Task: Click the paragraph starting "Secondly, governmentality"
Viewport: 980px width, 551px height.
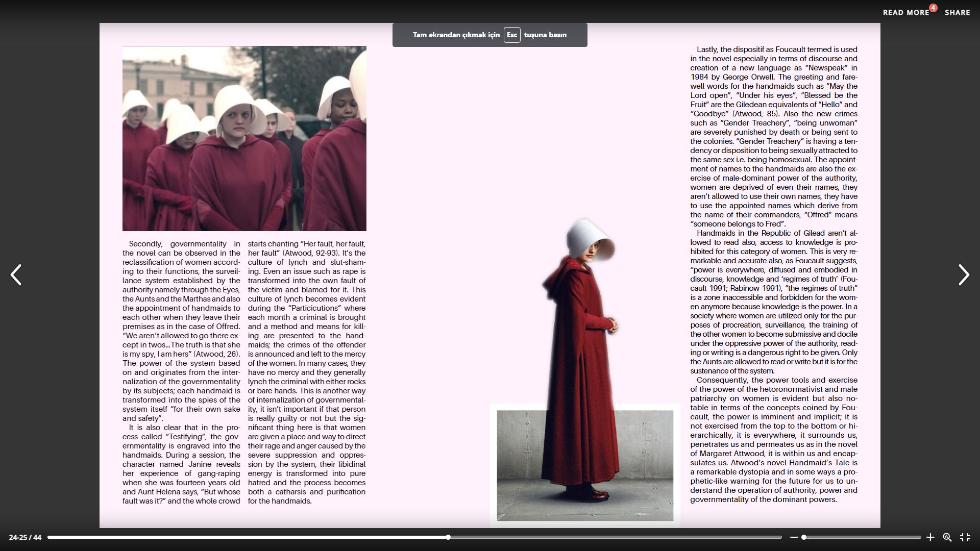Action: [181, 331]
